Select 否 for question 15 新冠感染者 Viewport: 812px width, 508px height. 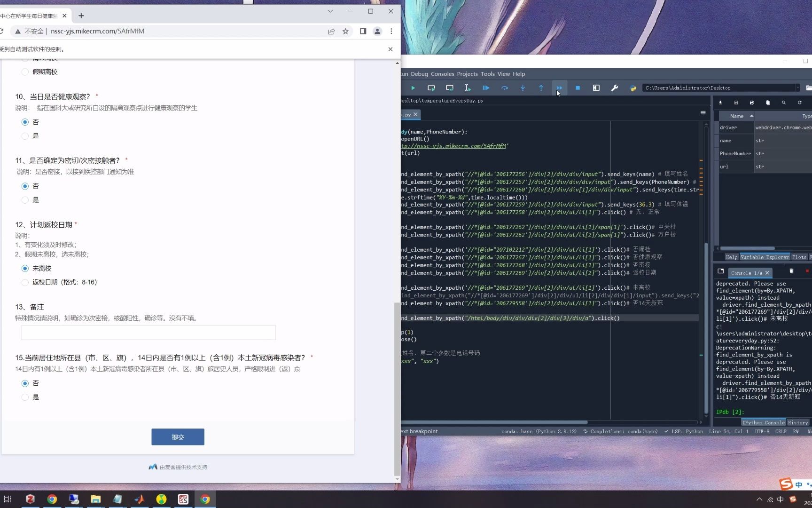coord(25,383)
